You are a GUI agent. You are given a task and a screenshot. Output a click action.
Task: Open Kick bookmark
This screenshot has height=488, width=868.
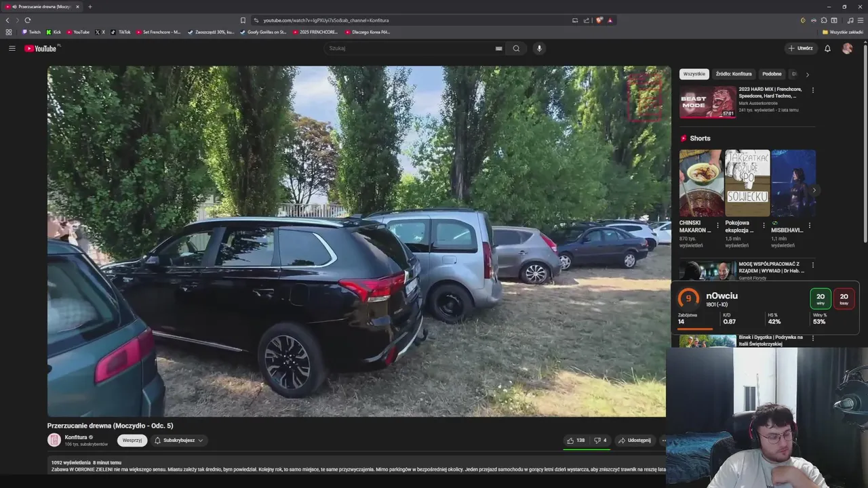(54, 32)
